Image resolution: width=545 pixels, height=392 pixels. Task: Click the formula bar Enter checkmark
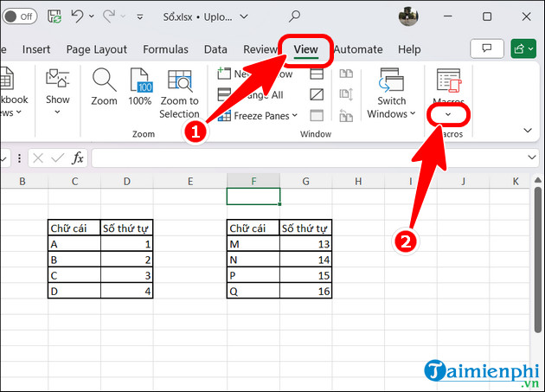pos(57,158)
